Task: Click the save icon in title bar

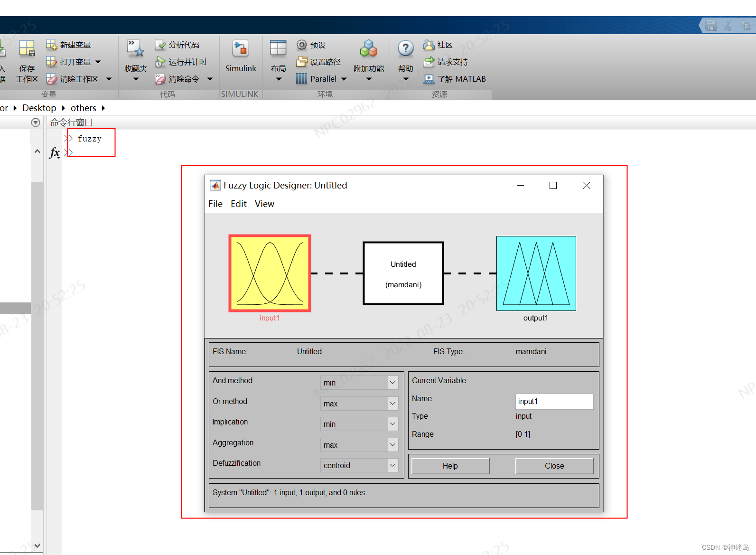Action: pos(710,25)
